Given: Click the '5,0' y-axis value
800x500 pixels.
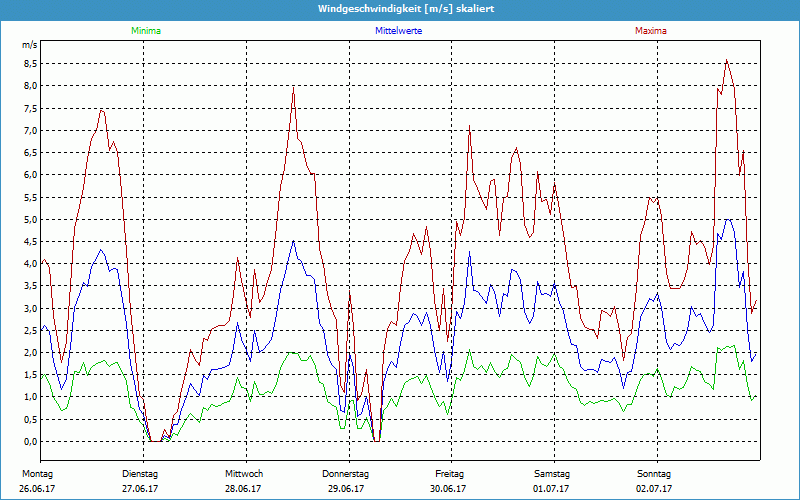Looking at the screenshot, I should [x=30, y=219].
